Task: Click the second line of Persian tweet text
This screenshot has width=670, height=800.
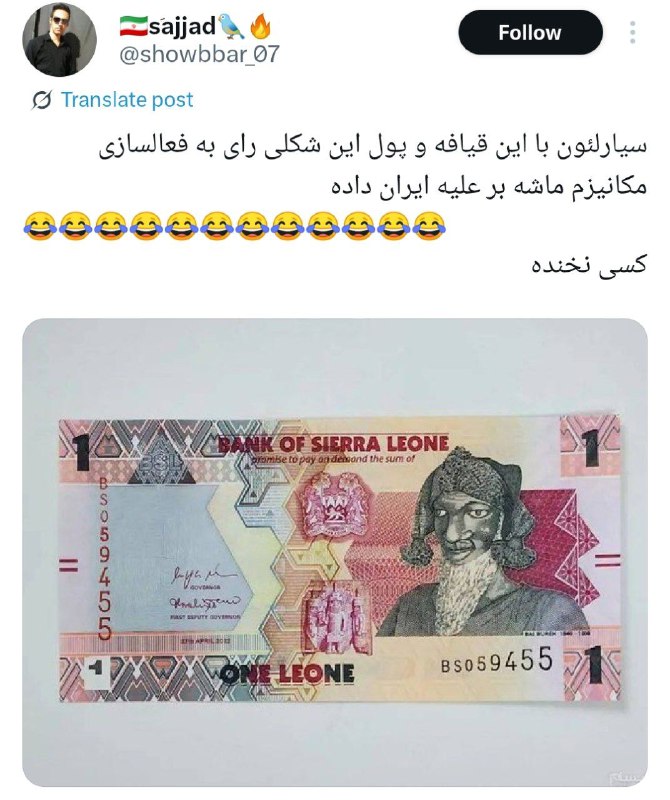Action: click(x=489, y=185)
